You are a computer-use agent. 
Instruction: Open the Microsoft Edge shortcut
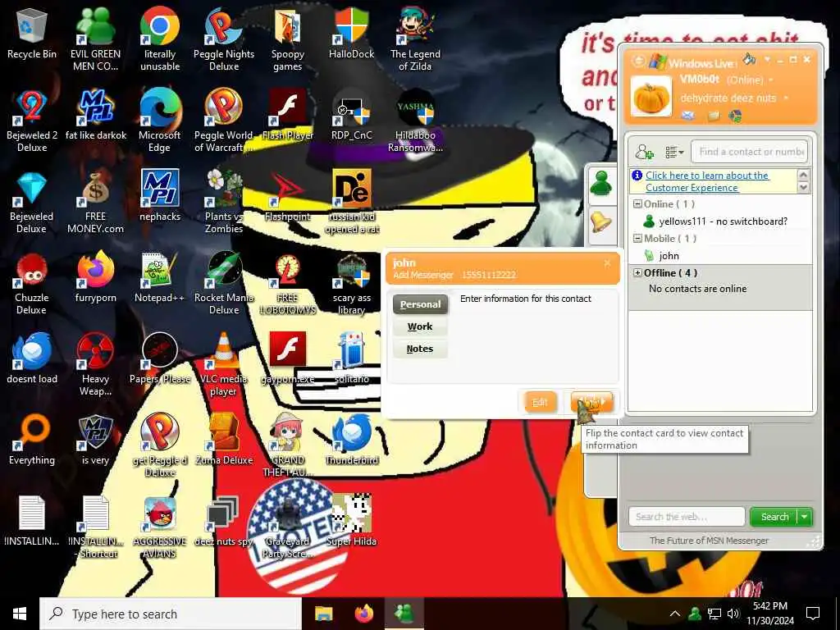[160, 121]
